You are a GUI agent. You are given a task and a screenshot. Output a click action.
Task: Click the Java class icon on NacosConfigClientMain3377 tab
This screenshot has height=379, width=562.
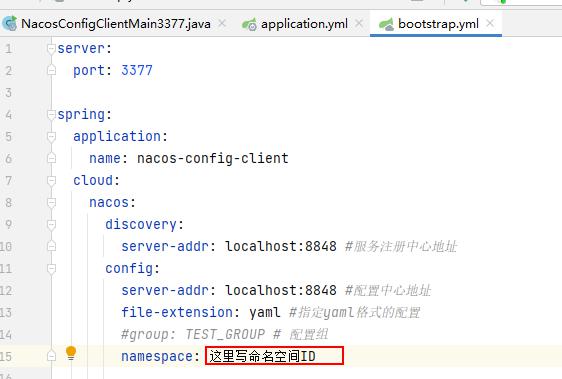pos(10,24)
